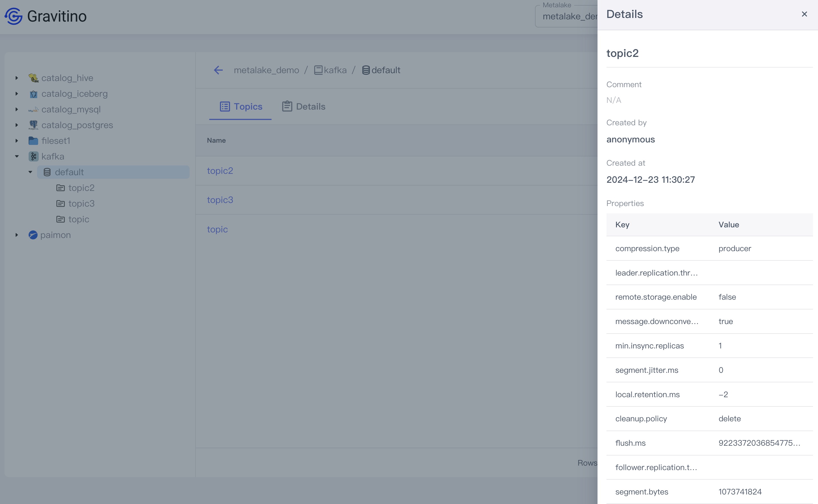818x504 pixels.
Task: Collapse the kafka tree node
Action: pyautogui.click(x=17, y=156)
